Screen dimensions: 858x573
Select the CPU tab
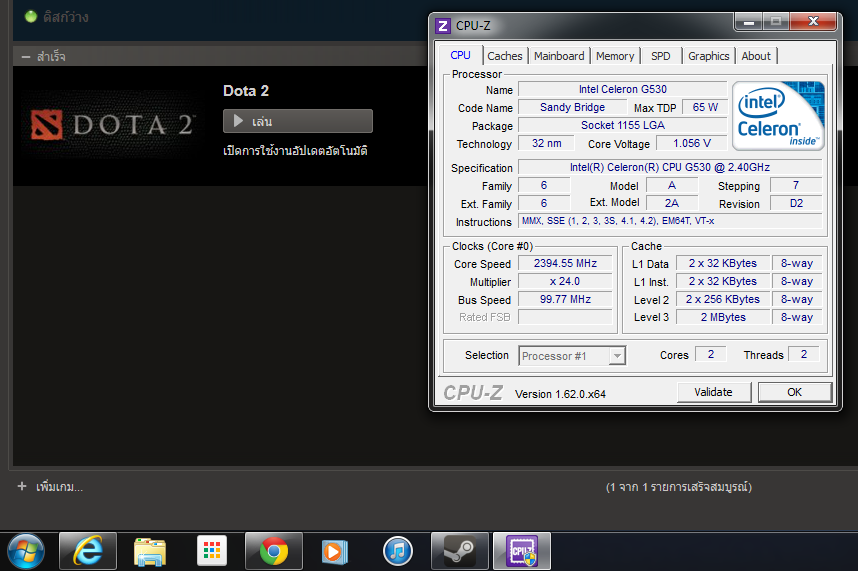click(x=460, y=55)
